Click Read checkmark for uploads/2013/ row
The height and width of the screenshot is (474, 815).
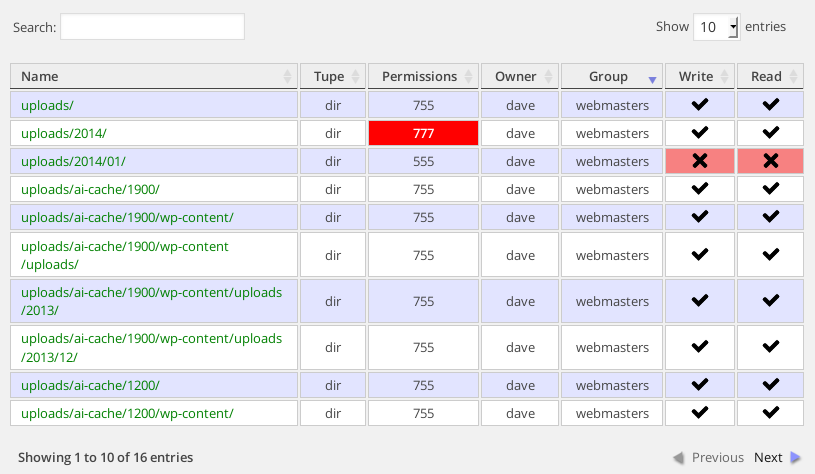click(x=770, y=300)
